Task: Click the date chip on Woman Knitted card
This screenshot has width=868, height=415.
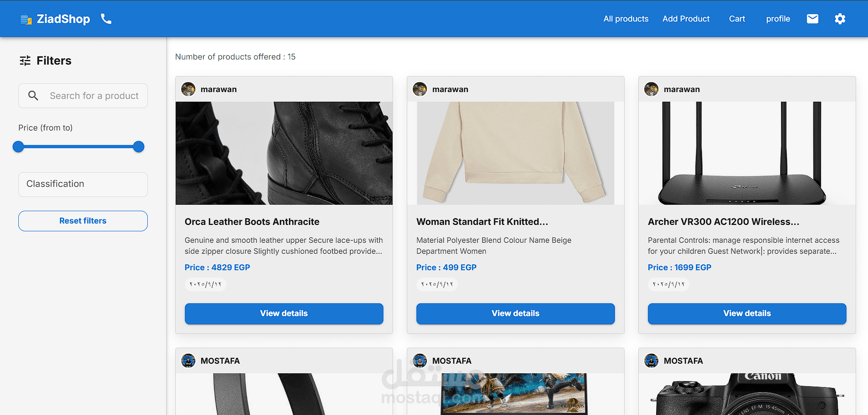Action: coord(437,284)
